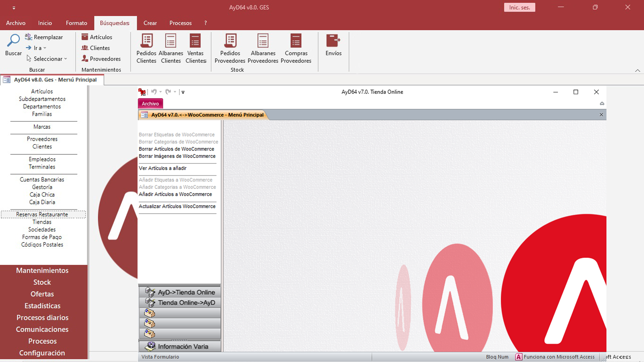
Task: Open Ventas Clientes from ribbon
Action: click(x=196, y=49)
